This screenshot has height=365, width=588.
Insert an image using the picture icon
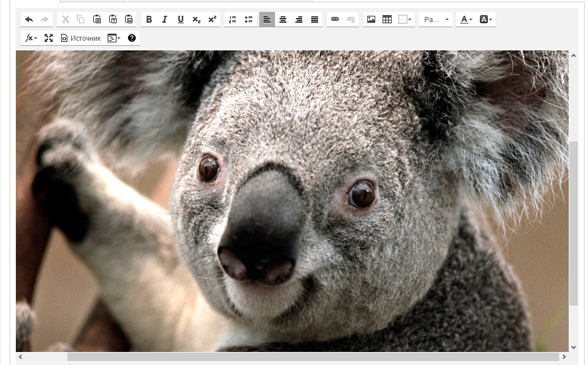pyautogui.click(x=371, y=19)
